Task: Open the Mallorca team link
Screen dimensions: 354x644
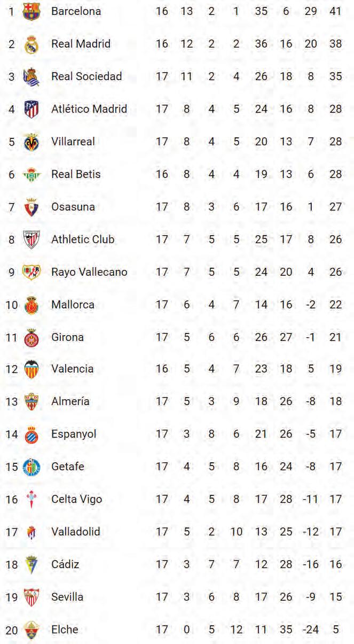Action: click(73, 305)
